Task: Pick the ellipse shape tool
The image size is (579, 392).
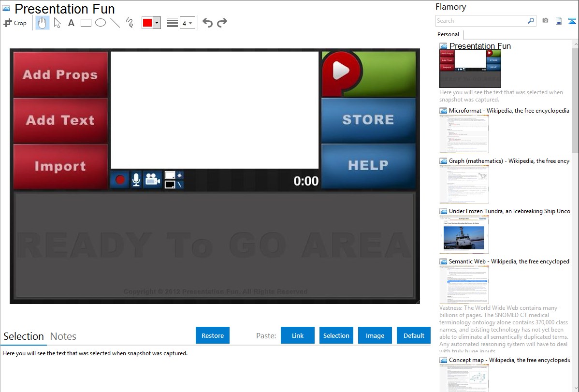Action: [101, 23]
